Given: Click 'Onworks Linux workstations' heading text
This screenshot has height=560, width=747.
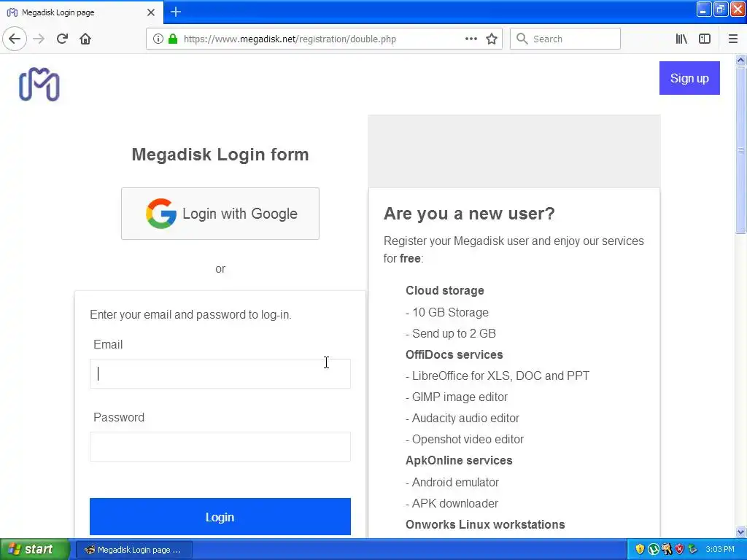Looking at the screenshot, I should click(485, 524).
